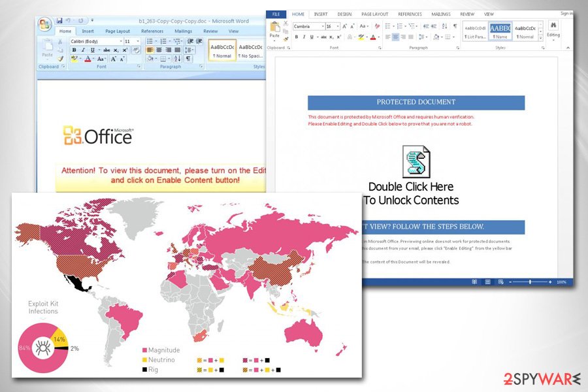Click Paste button in Word 2013
Image resolution: width=588 pixels, height=392 pixels.
coord(274,29)
